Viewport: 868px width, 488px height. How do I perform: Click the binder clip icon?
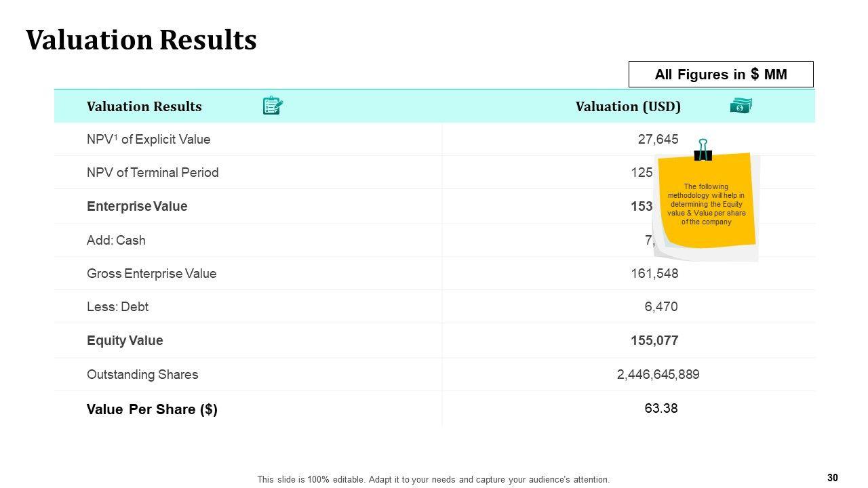coord(703,150)
